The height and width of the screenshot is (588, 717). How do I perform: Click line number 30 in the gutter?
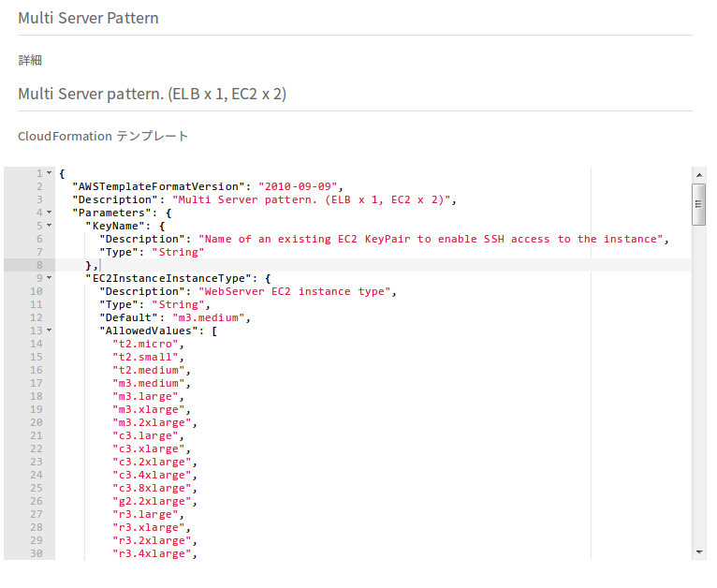click(x=37, y=553)
